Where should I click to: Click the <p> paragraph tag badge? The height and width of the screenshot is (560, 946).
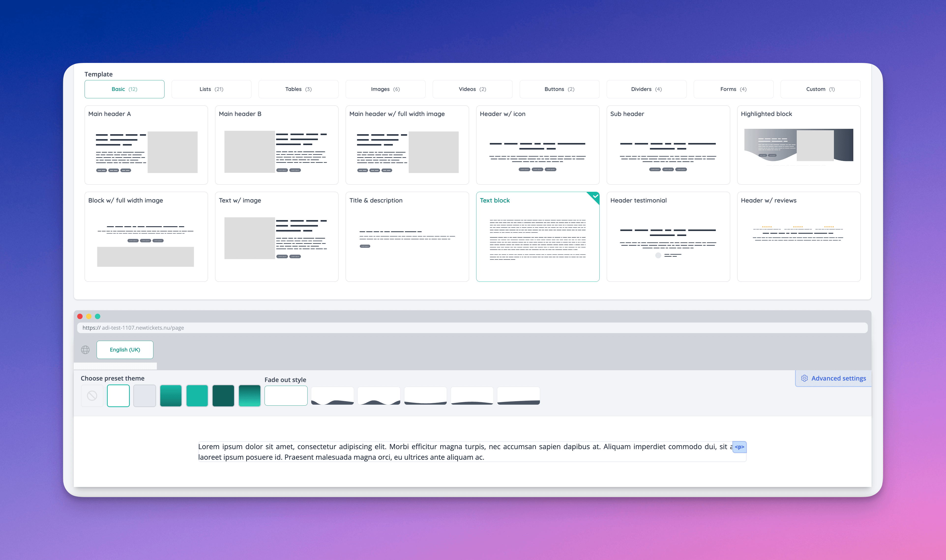739,447
